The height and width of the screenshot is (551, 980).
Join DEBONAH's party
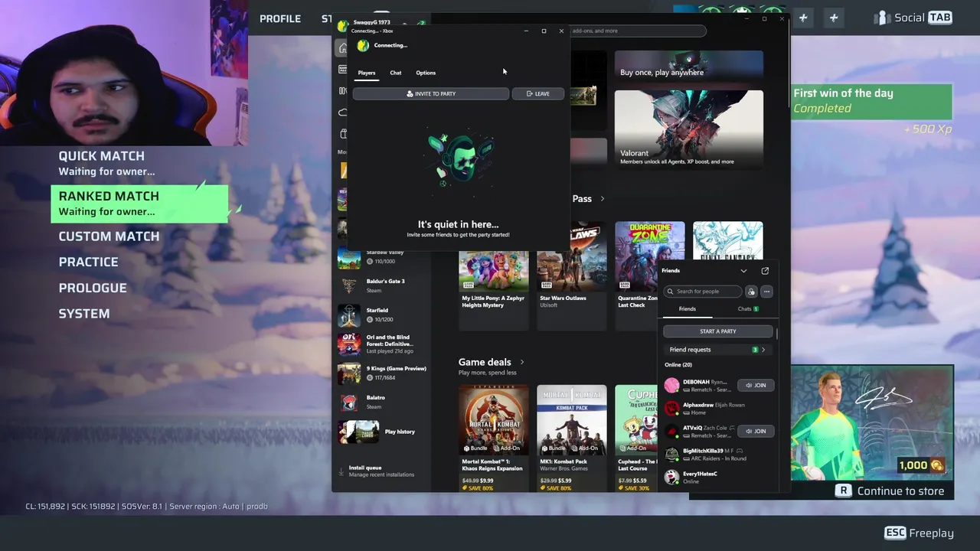click(756, 385)
